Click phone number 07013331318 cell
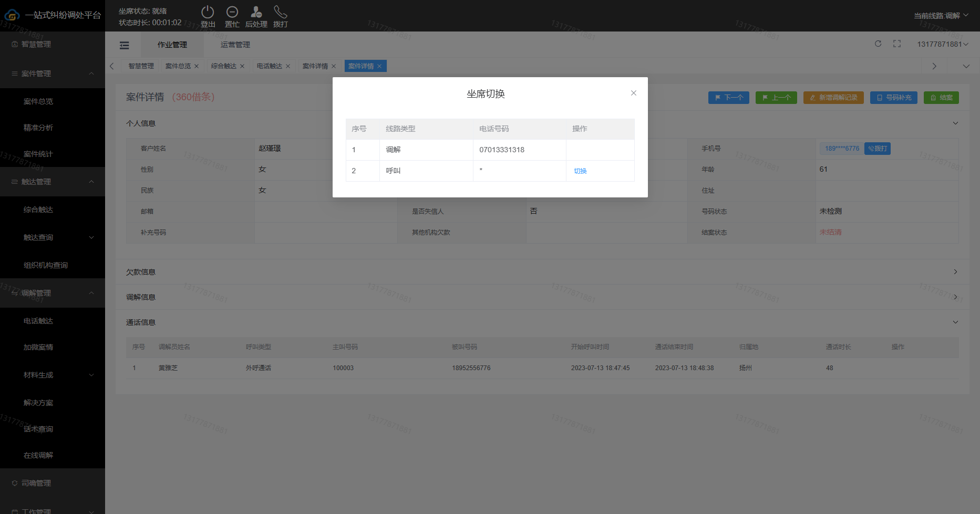This screenshot has width=980, height=514. 519,150
